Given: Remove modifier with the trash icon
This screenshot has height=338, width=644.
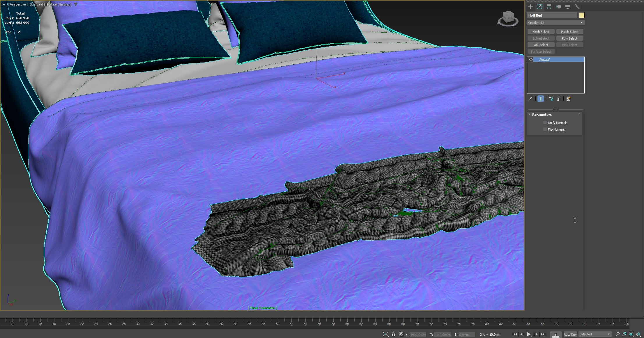Looking at the screenshot, I should pyautogui.click(x=558, y=99).
